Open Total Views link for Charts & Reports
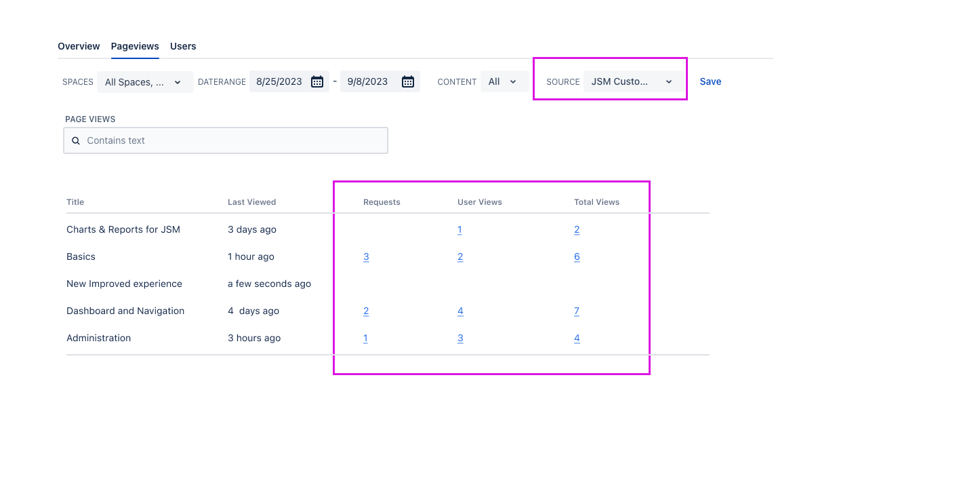This screenshot has height=483, width=980. point(577,230)
